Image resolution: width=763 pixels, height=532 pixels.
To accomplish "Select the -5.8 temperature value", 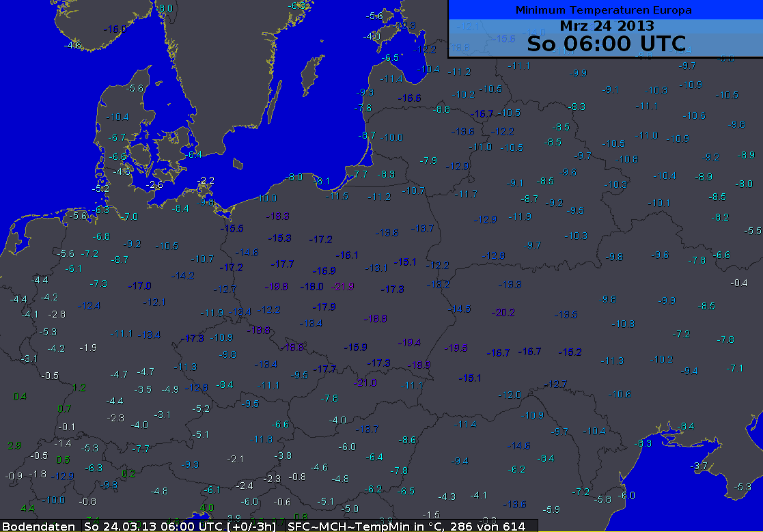I will pyautogui.click(x=602, y=499).
